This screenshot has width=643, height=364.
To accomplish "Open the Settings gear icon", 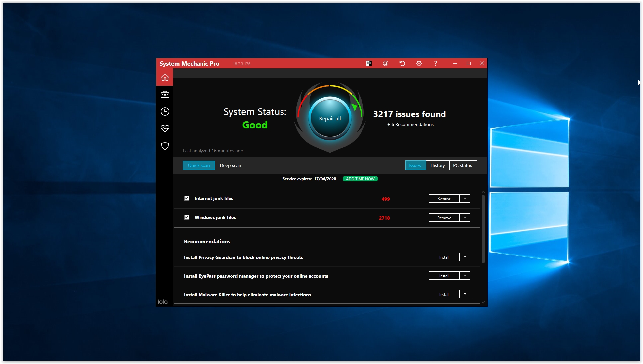I will click(x=419, y=63).
